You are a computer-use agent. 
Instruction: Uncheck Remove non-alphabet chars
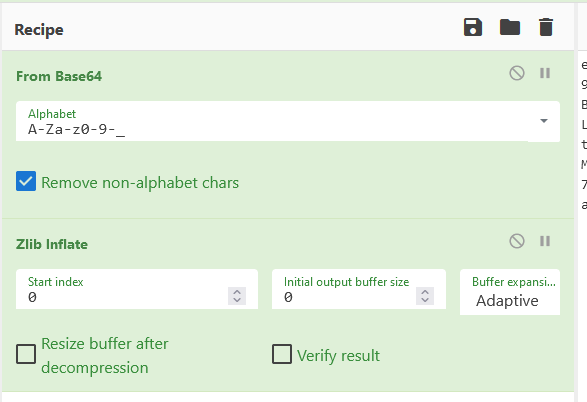[26, 181]
